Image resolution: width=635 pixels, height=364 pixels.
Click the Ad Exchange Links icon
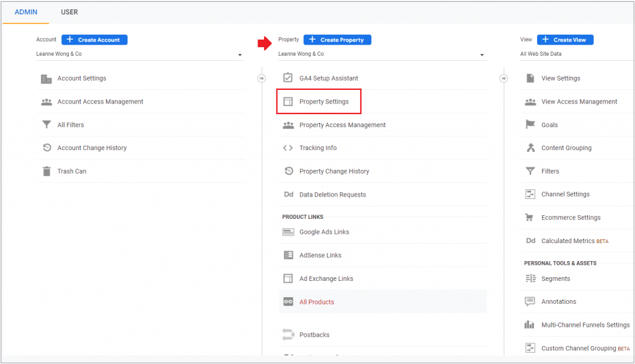coord(288,278)
